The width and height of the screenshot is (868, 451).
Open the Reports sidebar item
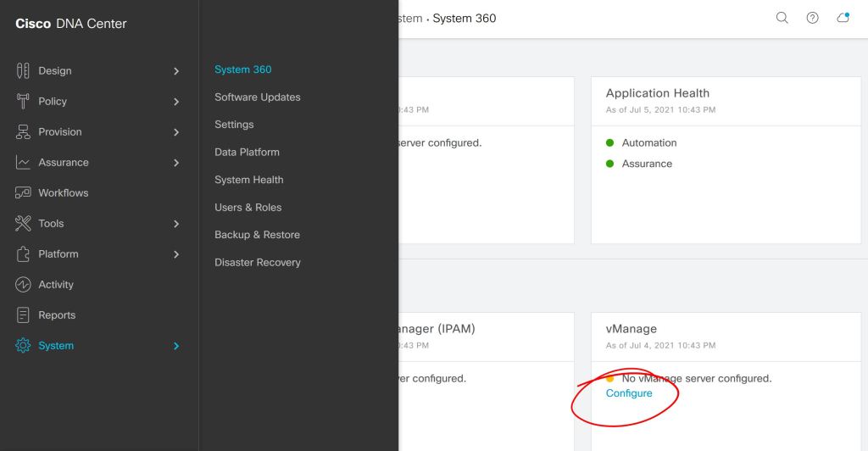pyautogui.click(x=56, y=315)
